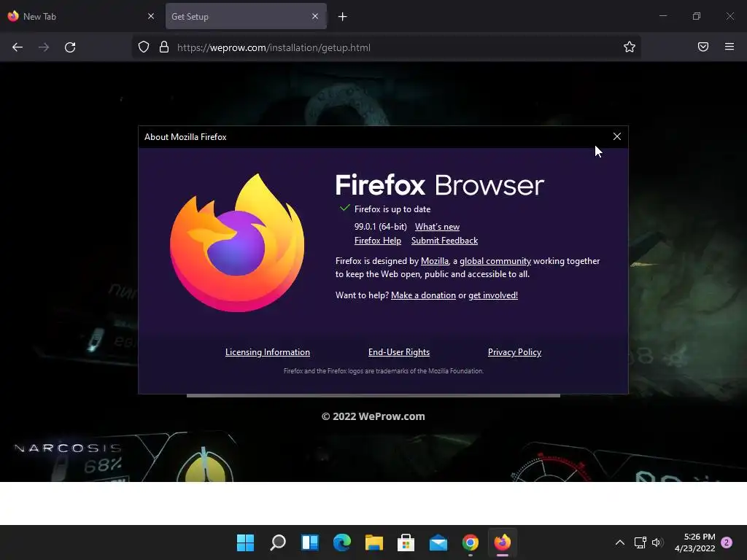Open the volume speaker icon
The image size is (747, 560).
pos(657,542)
